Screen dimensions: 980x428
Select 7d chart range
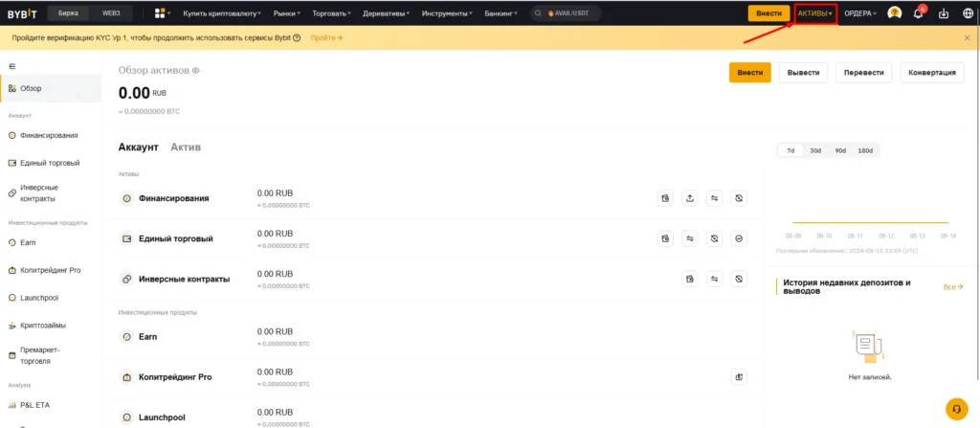click(x=791, y=150)
